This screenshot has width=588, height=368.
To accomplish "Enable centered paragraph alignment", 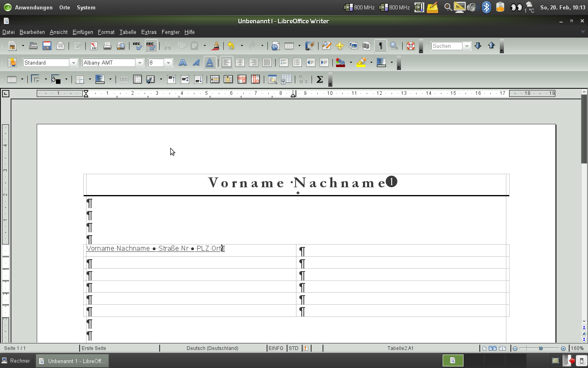I will (240, 62).
